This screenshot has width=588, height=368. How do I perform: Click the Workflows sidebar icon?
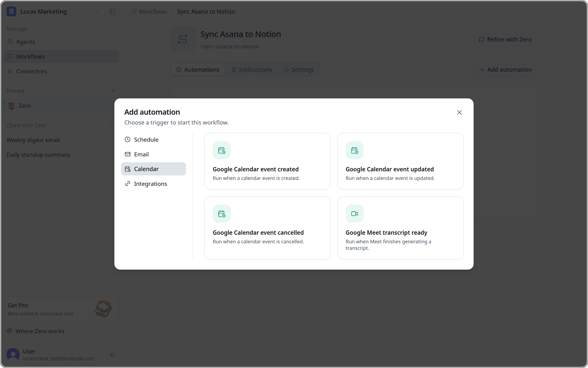pyautogui.click(x=10, y=57)
